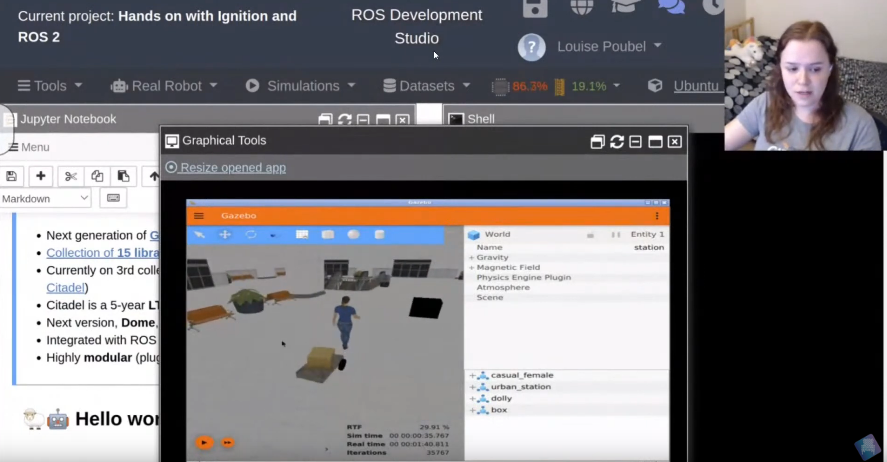Open the Jupyter Notebook Menu

coord(29,147)
